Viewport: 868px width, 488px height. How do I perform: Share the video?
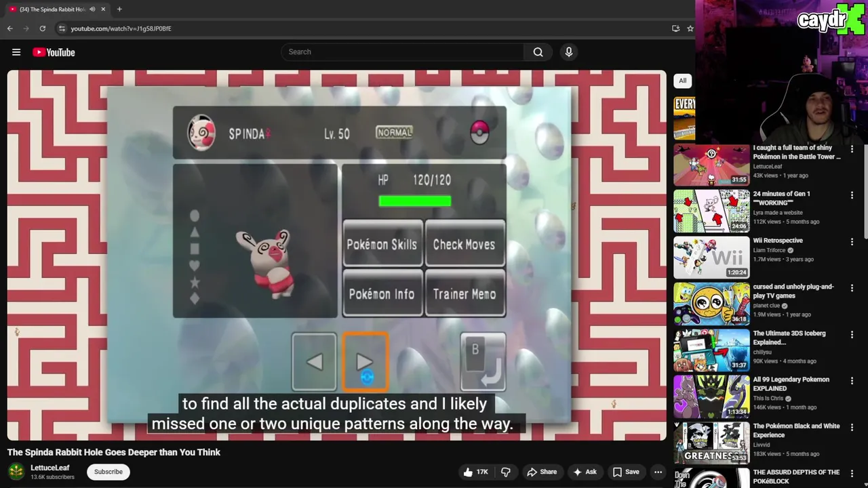pyautogui.click(x=542, y=472)
